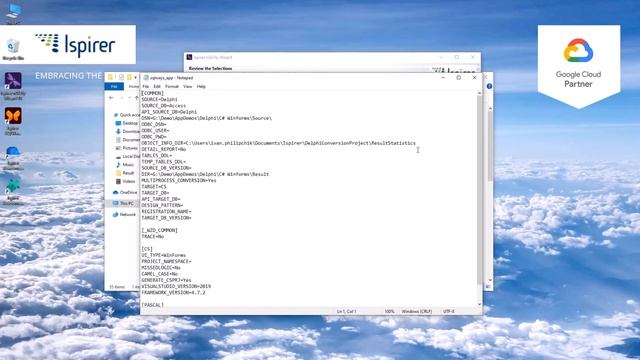Viewport: 640px width, 360px height.
Task: Click the 100% zoom status bar entry
Action: (x=389, y=311)
